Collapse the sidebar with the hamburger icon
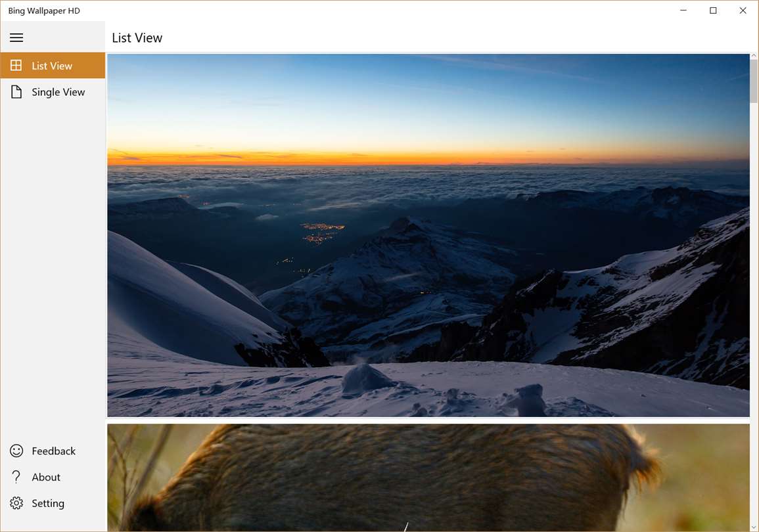Screen dimensions: 759x532 point(16,37)
